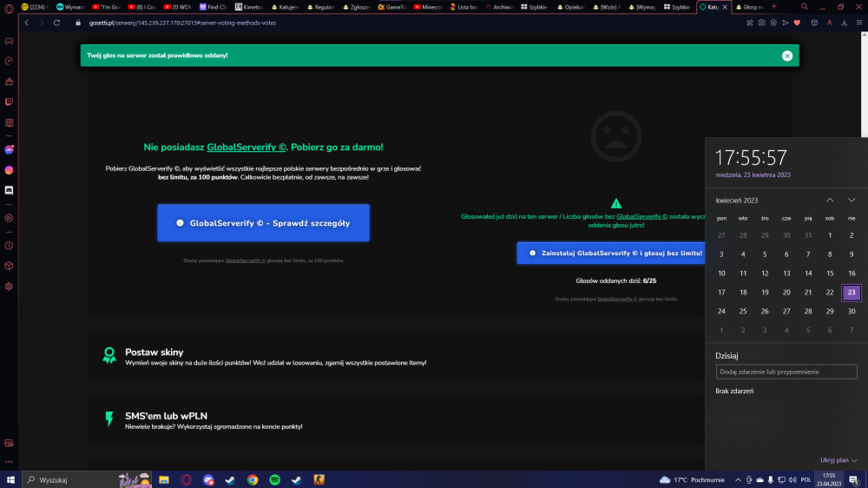The image size is (868, 488).
Task: Switch to the 'Find CS' tab
Action: click(214, 7)
